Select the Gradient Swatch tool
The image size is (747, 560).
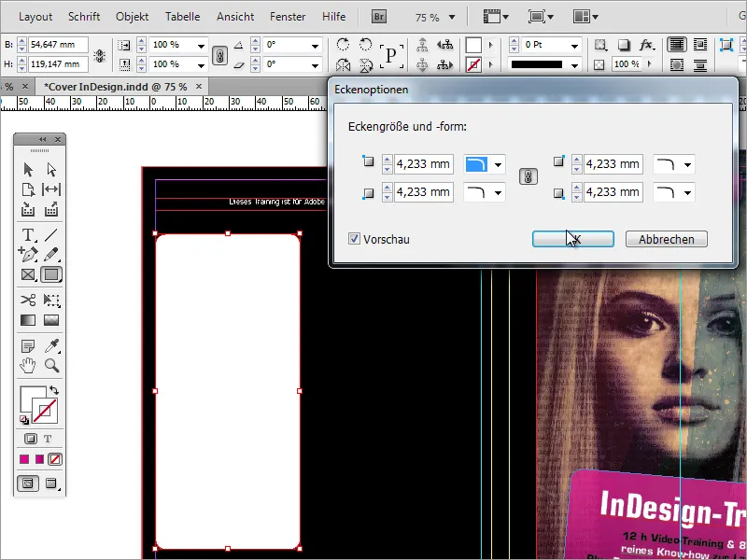[28, 320]
